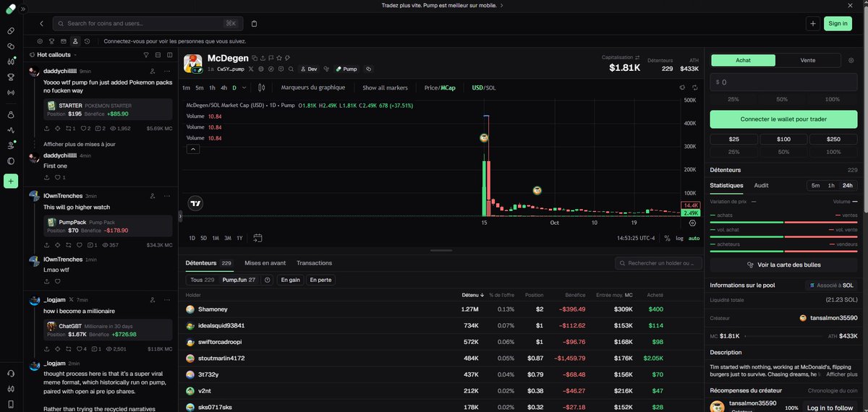Click the 50% amount option under input
Screen dimensions: 868x412
pos(782,99)
